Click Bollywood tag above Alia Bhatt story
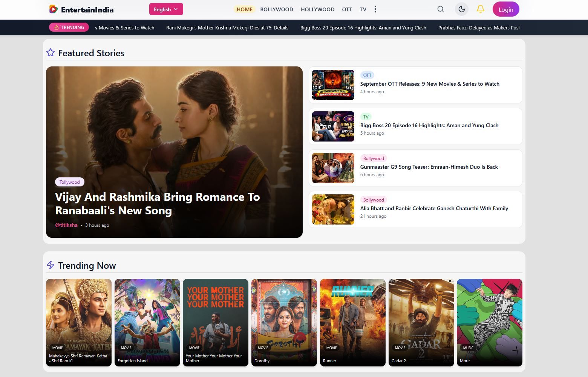 (x=374, y=200)
